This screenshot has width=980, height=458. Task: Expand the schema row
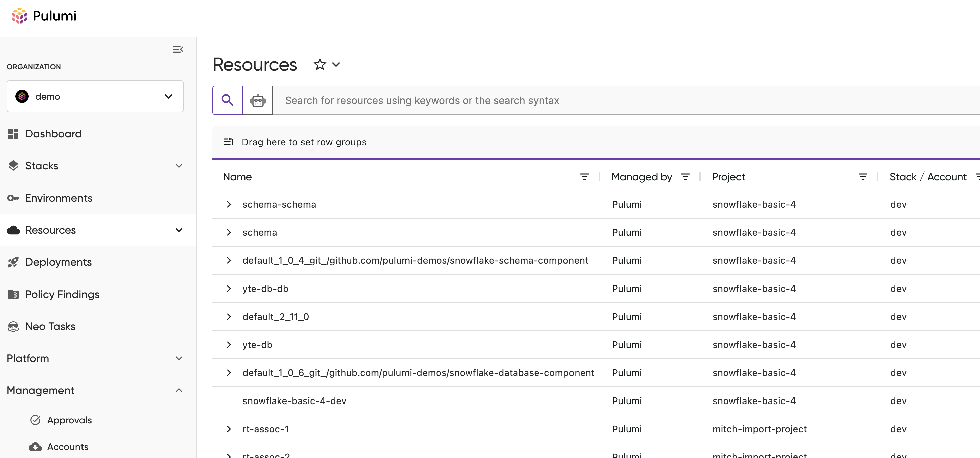pos(229,232)
